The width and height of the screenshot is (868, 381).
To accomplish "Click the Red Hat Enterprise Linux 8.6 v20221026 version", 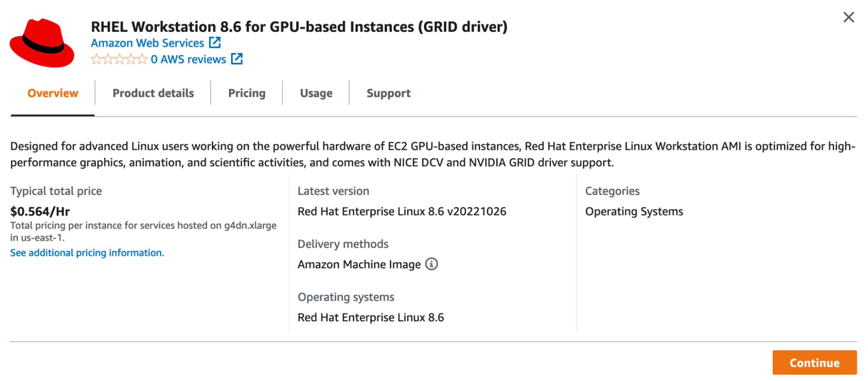I will pos(402,212).
